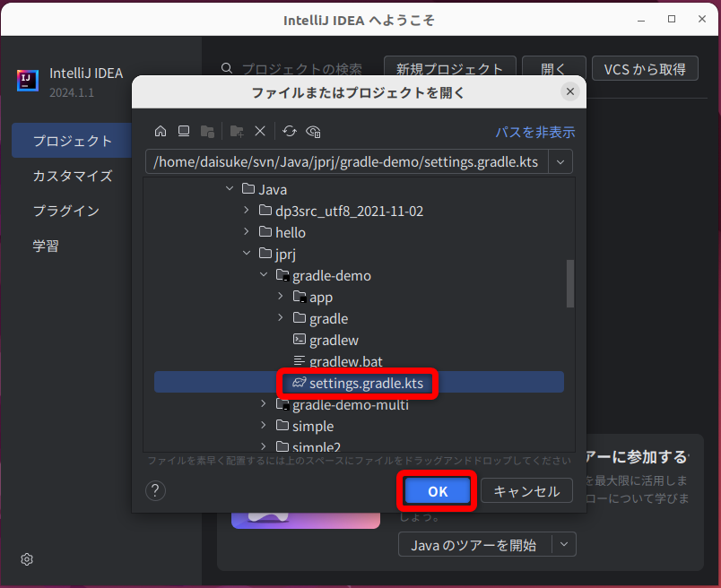
Task: Jump to desktop directory icon
Action: tap(184, 132)
